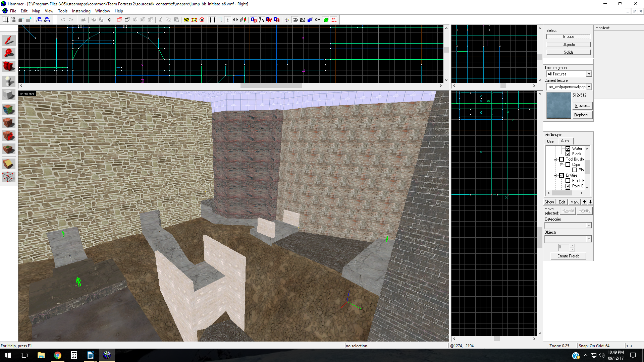
Task: Toggle the 3D grid display
Action: pos(13,20)
